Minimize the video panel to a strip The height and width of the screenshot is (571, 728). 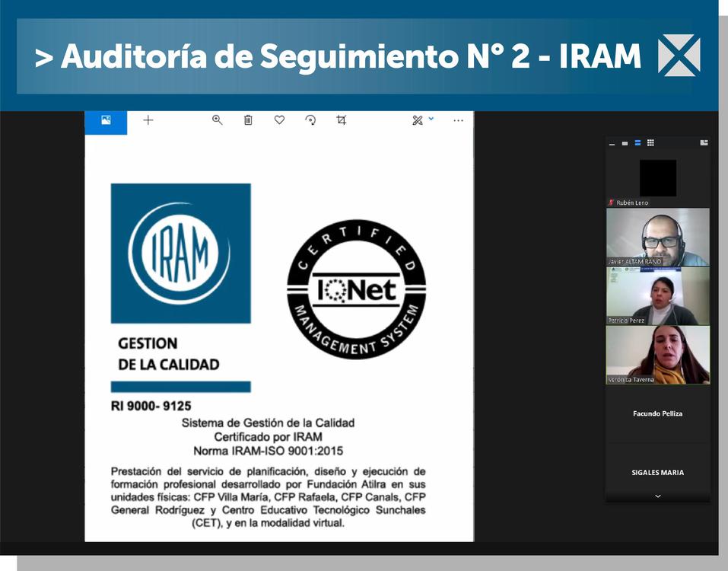612,143
